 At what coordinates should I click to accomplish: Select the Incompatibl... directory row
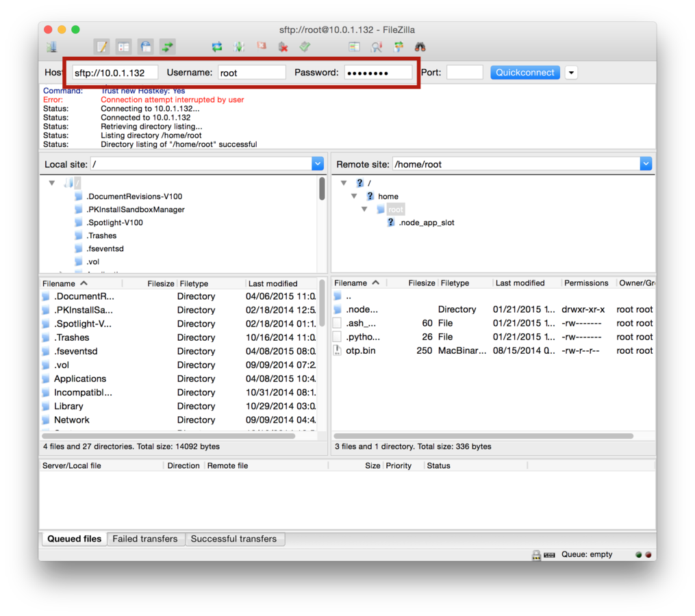click(179, 393)
